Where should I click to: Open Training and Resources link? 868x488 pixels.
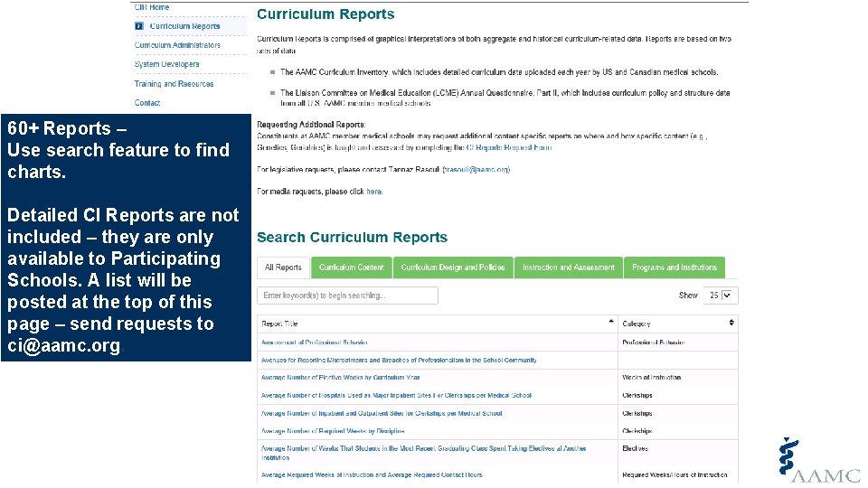click(x=174, y=83)
